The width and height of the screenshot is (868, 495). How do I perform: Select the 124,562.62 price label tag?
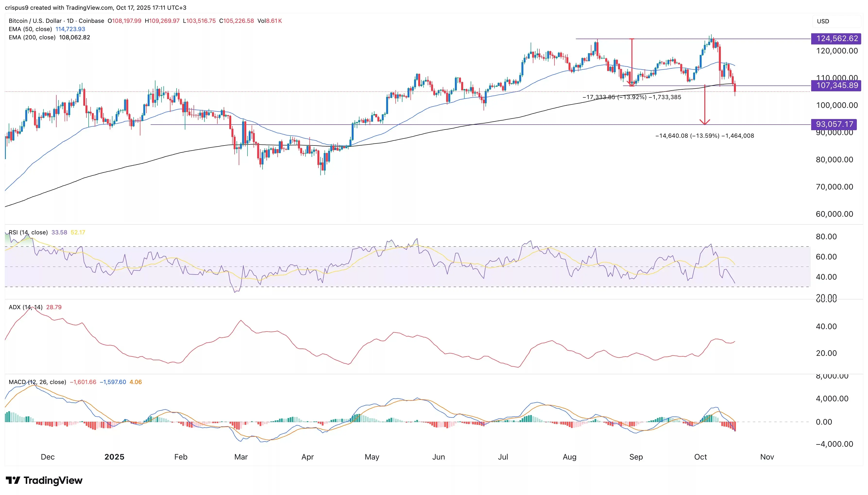(836, 39)
